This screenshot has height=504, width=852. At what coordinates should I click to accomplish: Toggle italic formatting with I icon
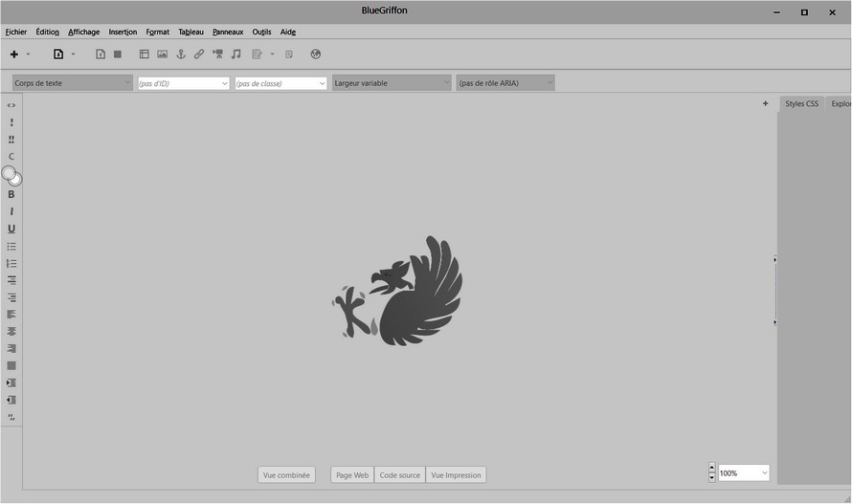click(x=11, y=211)
